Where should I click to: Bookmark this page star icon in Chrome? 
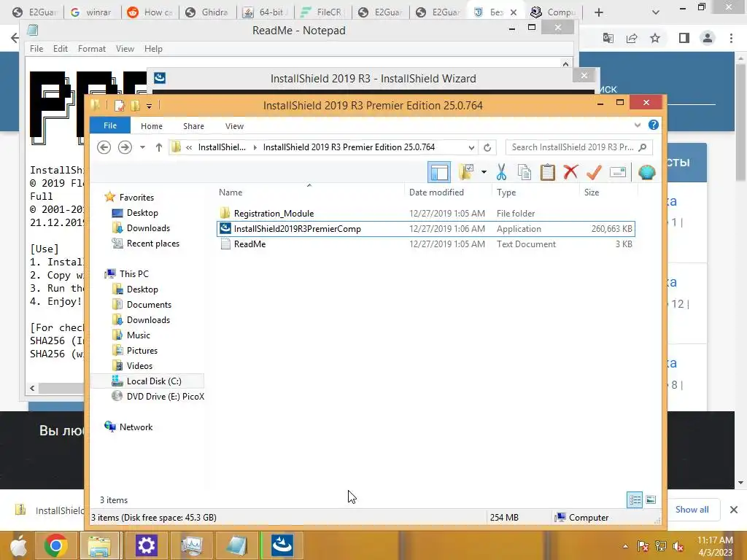coord(655,38)
